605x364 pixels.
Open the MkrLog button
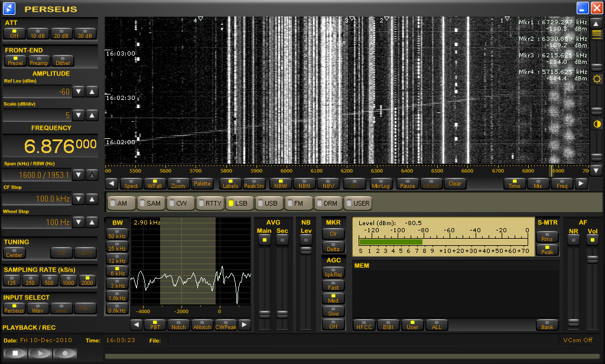(381, 184)
